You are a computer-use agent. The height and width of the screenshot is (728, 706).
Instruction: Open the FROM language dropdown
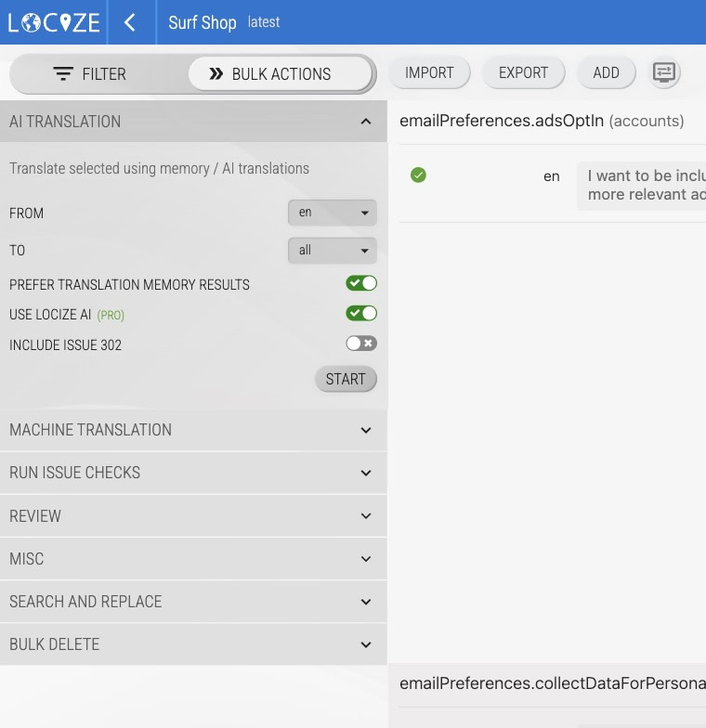pos(332,213)
